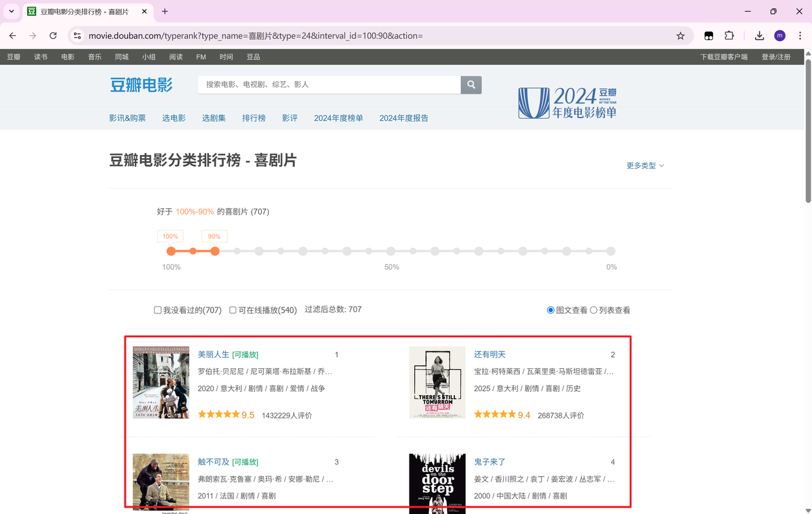Image resolution: width=812 pixels, height=514 pixels.
Task: Close the 豆瓣电影分类排行榜 tab
Action: (x=144, y=12)
